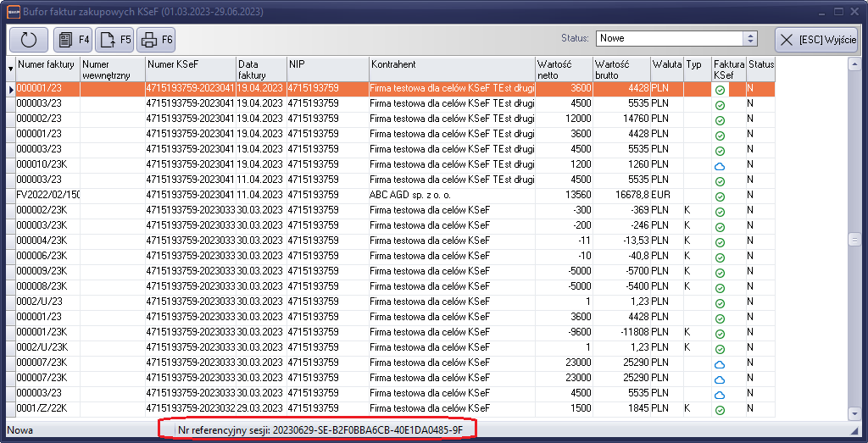Click the cloud icon for invoice 000010/23K
This screenshot has height=443, width=868.
(x=719, y=166)
